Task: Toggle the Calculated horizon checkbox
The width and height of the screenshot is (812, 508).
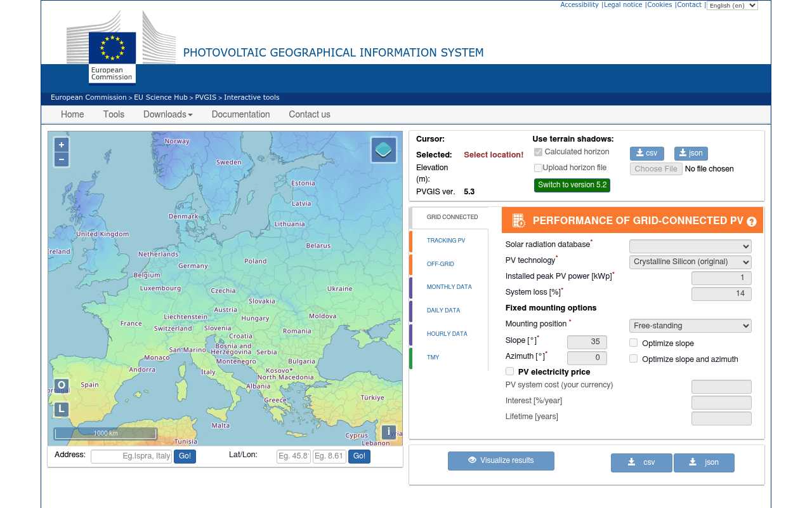Action: (x=538, y=152)
